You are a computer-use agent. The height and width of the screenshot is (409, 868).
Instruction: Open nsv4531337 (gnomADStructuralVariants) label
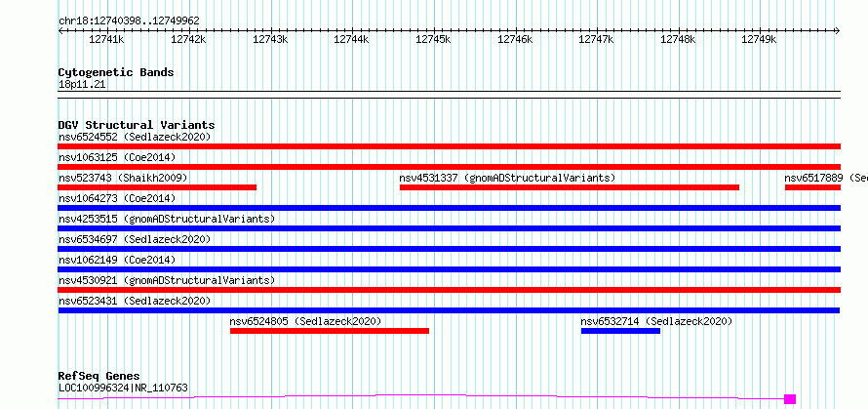click(507, 178)
